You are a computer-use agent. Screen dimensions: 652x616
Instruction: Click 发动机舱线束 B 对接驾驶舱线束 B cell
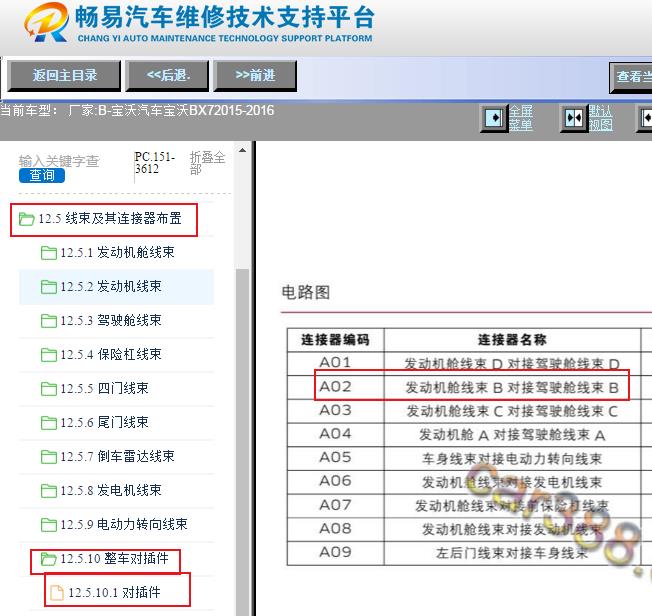(x=512, y=388)
